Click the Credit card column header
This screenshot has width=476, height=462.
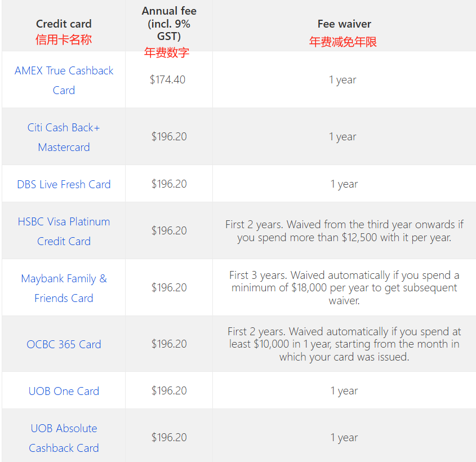click(64, 24)
